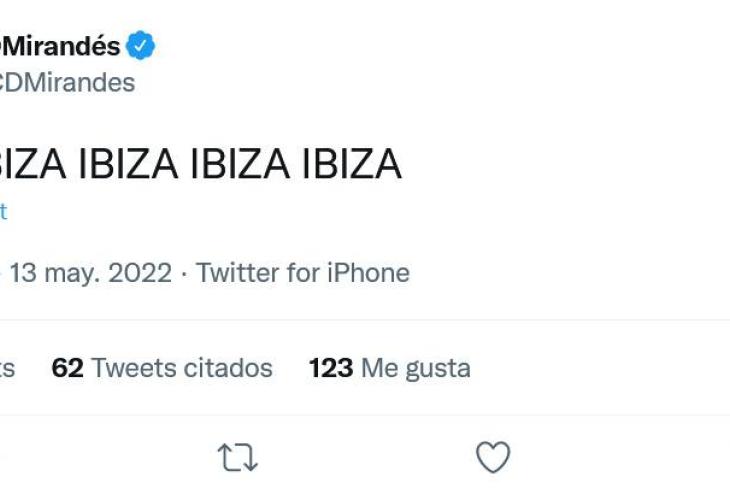This screenshot has height=500, width=730.
Task: Click the Twitter for iPhone source label
Action: 303,273
